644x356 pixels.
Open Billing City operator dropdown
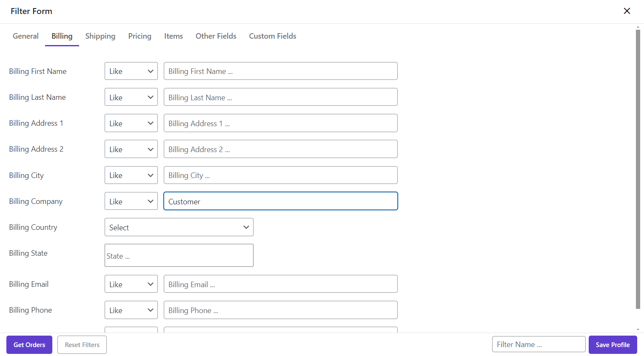coord(131,175)
